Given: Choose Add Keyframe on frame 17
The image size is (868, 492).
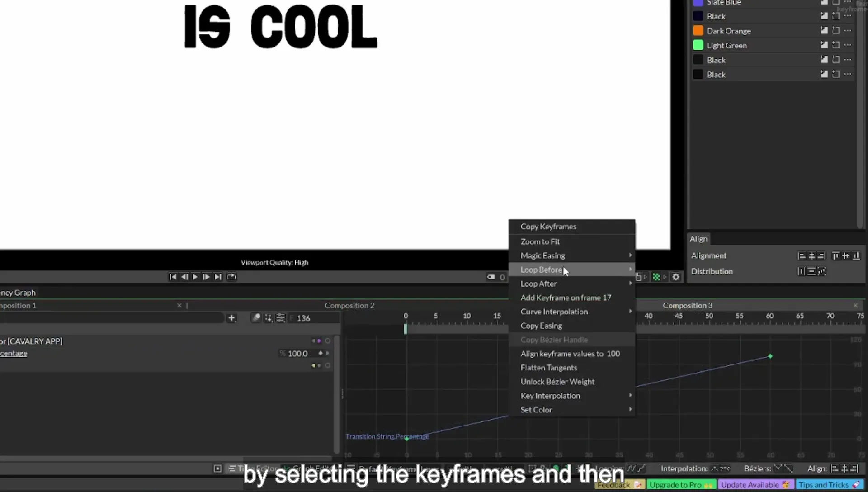Looking at the screenshot, I should pyautogui.click(x=572, y=298).
